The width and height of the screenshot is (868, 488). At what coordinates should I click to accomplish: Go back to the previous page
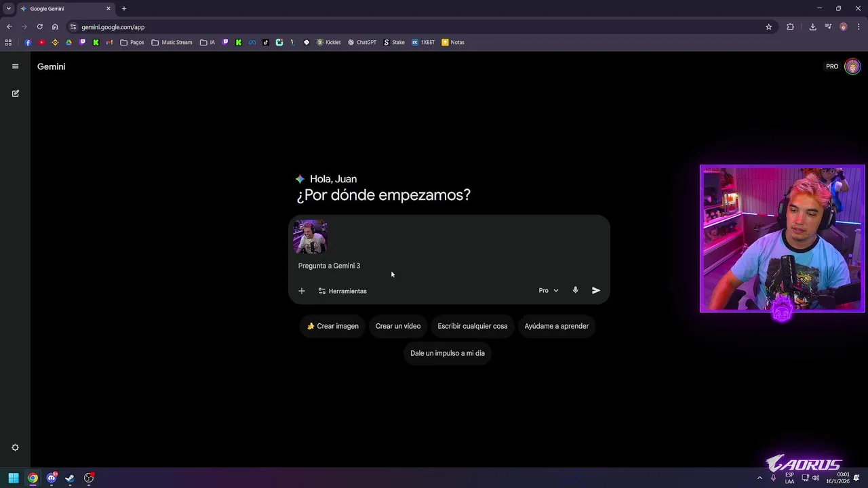pyautogui.click(x=9, y=27)
